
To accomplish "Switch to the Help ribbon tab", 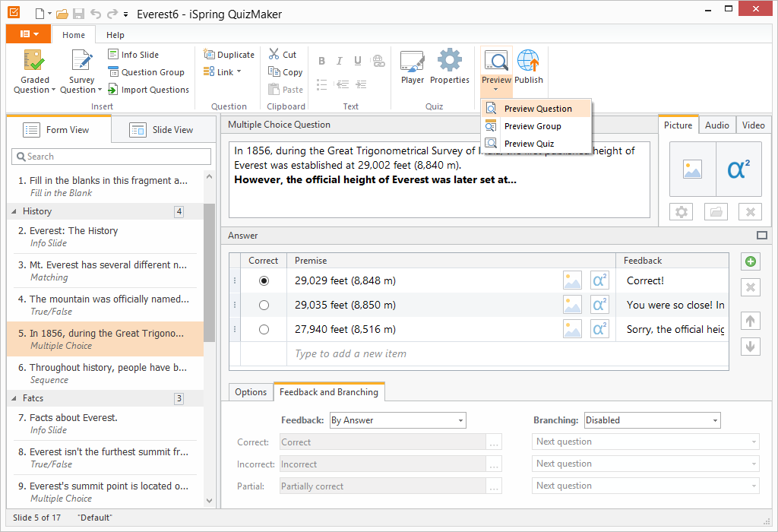I will 115,35.
